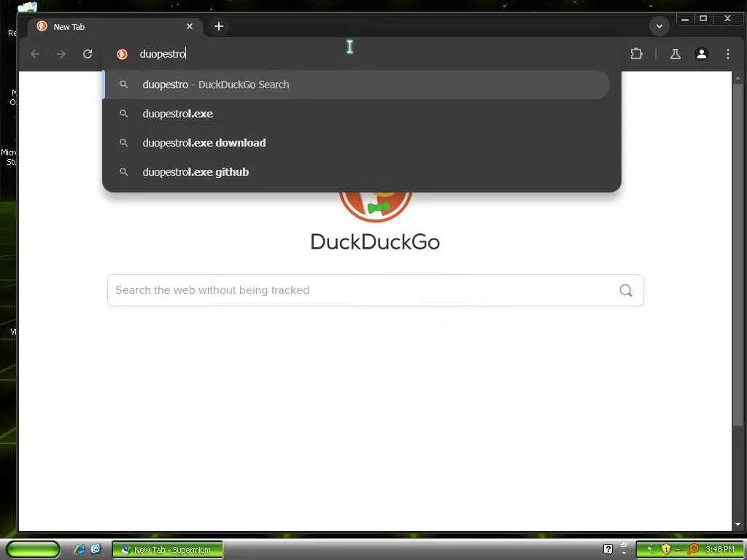The width and height of the screenshot is (747, 560).
Task: Choose the 'duopestrol.exe github' suggestion
Action: 362,171
